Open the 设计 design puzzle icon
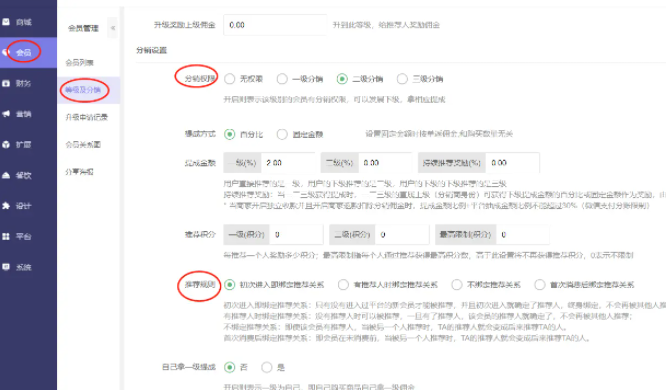Screen dimensions: 666x390 pos(6,206)
